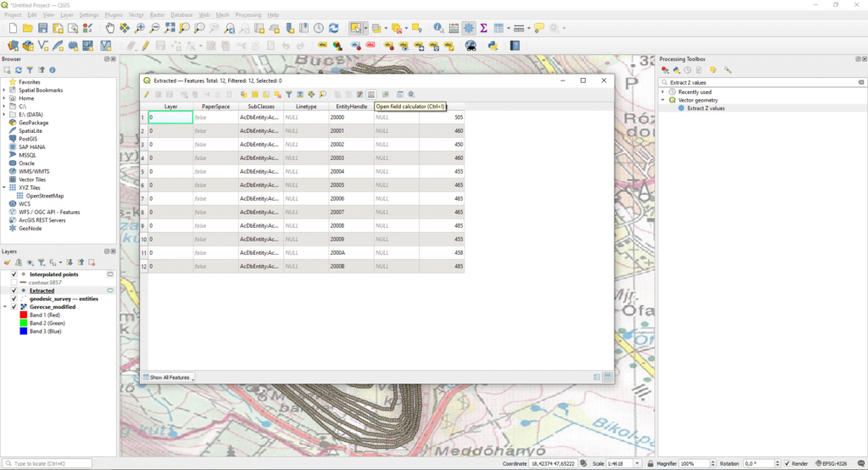Open the Plugins menu
The image size is (868, 470).
pyautogui.click(x=114, y=15)
